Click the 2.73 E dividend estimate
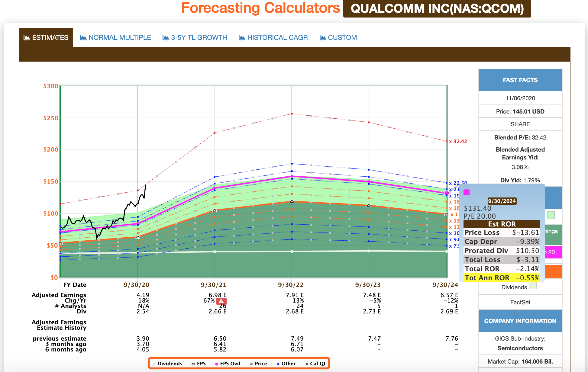 (x=372, y=311)
